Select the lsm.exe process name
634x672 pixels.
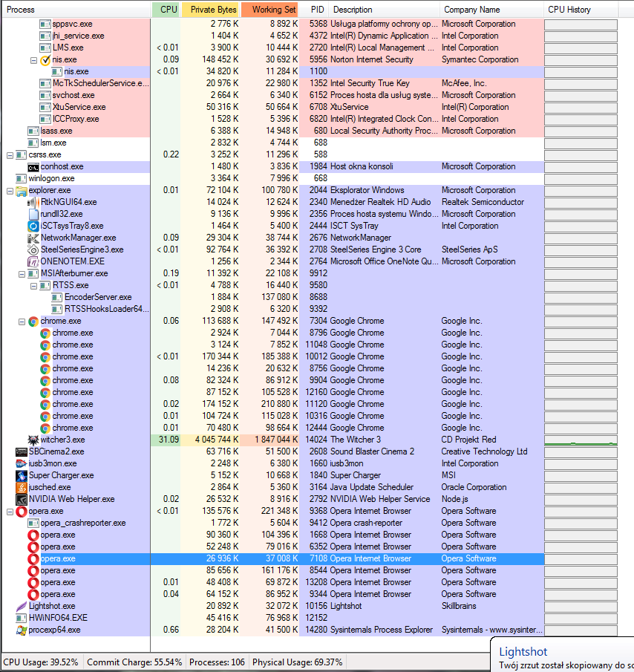53,143
